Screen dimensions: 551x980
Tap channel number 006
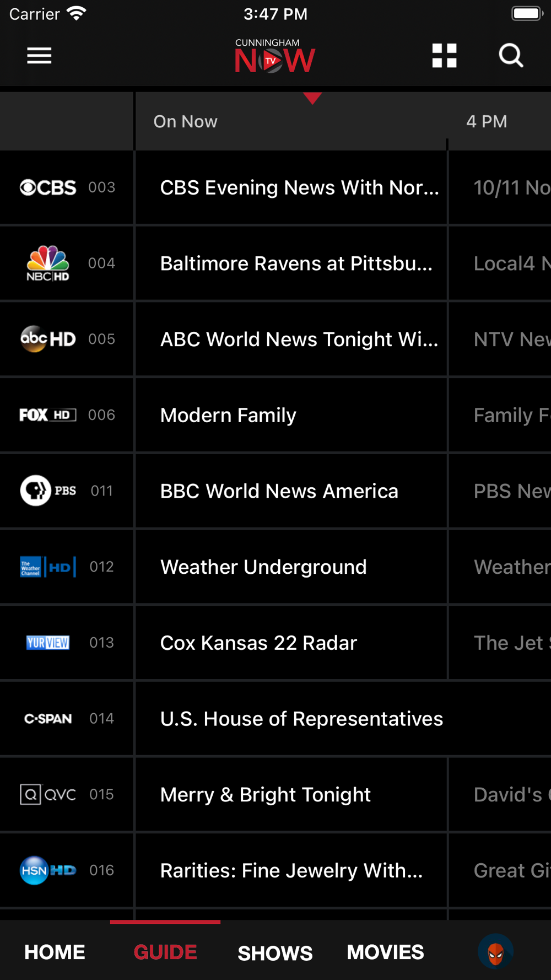[x=102, y=415]
